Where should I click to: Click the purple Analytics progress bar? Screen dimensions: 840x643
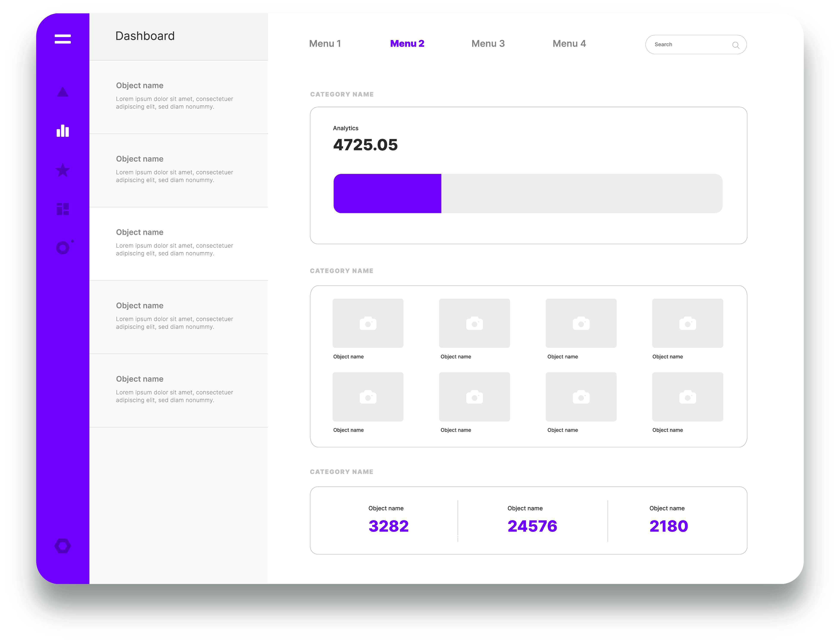pyautogui.click(x=387, y=193)
